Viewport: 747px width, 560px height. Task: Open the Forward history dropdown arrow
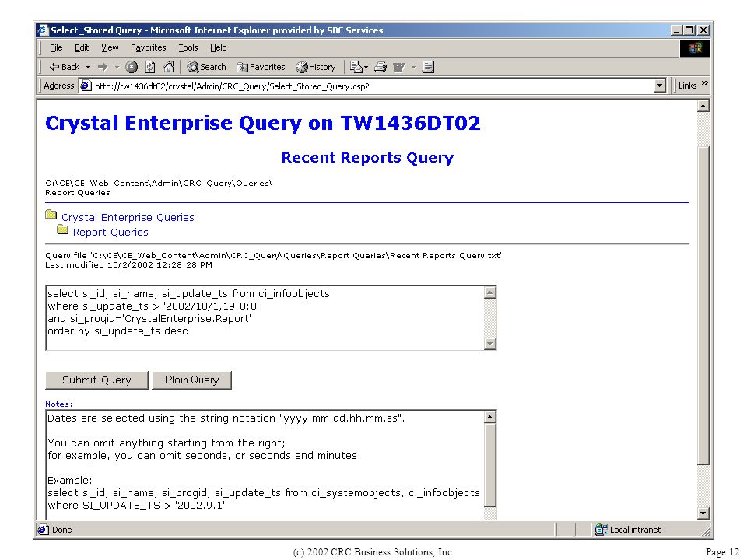[x=117, y=67]
